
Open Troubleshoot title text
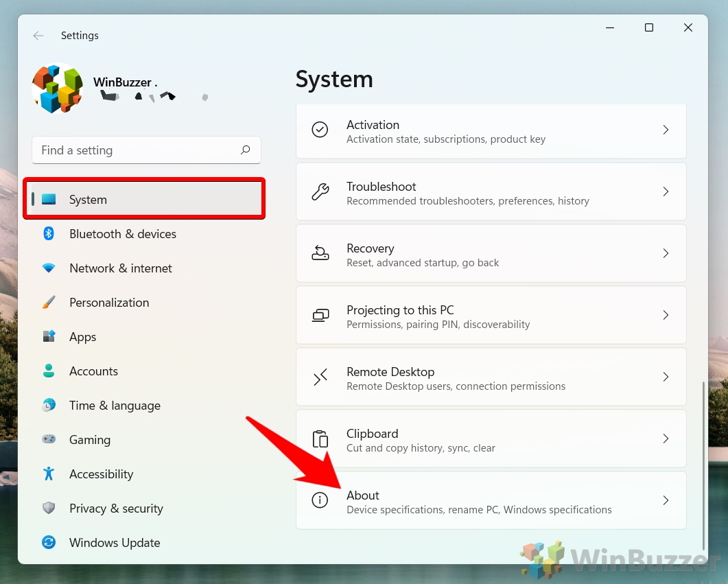point(381,187)
